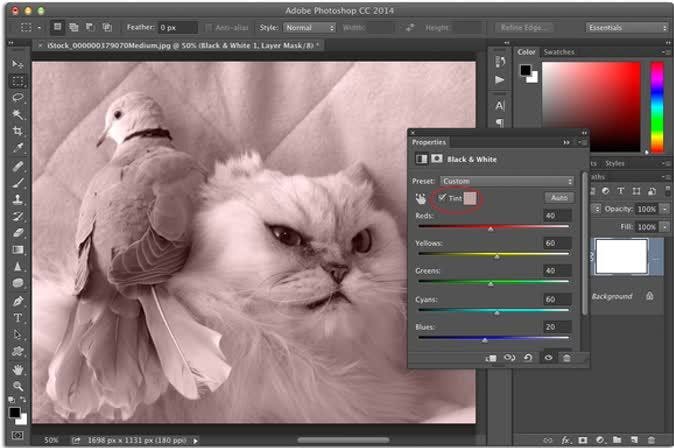
Task: Click the Feather input field
Action: pos(178,28)
